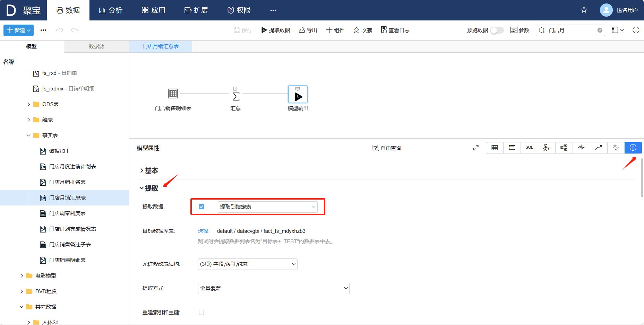Expand the 电影模型 folder
644x325 pixels.
(x=22, y=276)
